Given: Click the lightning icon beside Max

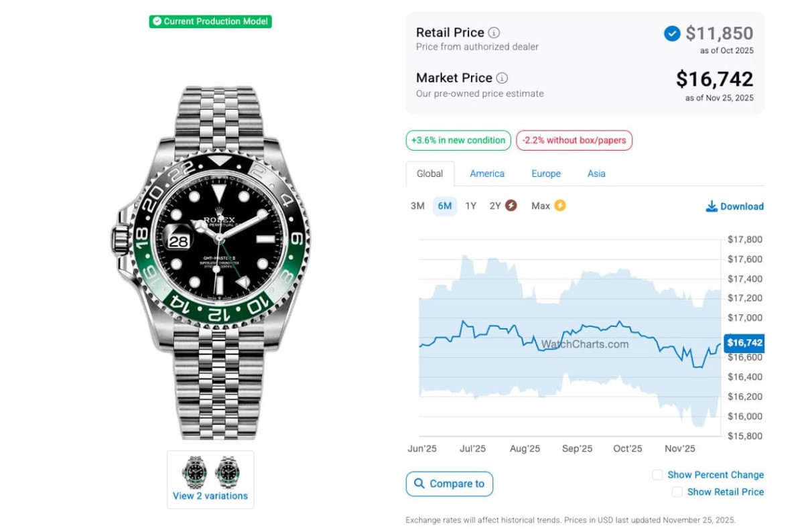Looking at the screenshot, I should click(559, 206).
